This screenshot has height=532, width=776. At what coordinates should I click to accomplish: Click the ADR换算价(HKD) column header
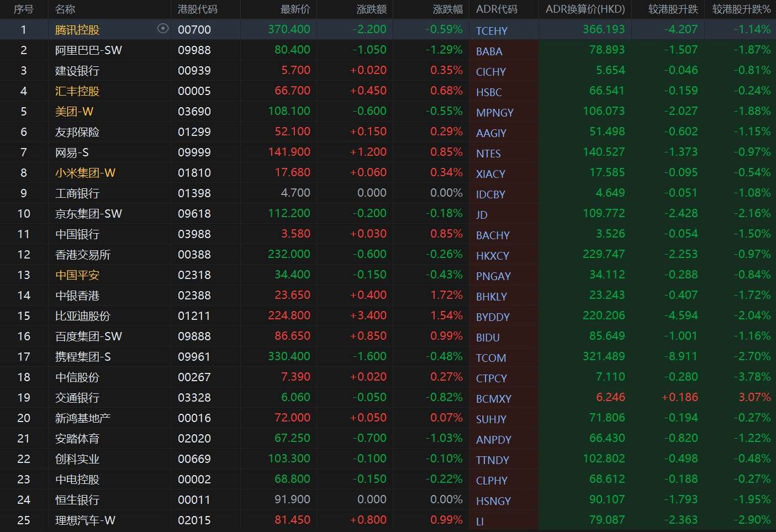(585, 9)
